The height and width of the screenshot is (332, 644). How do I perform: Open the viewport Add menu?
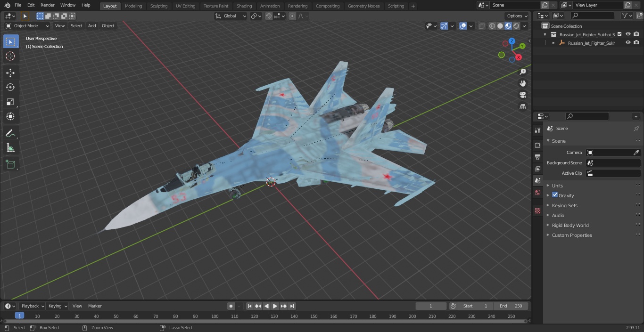point(92,26)
